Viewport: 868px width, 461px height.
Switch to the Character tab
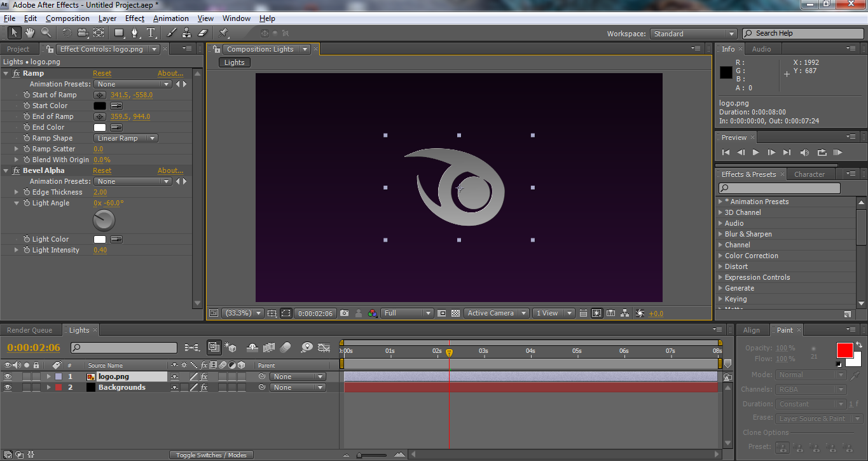click(809, 174)
